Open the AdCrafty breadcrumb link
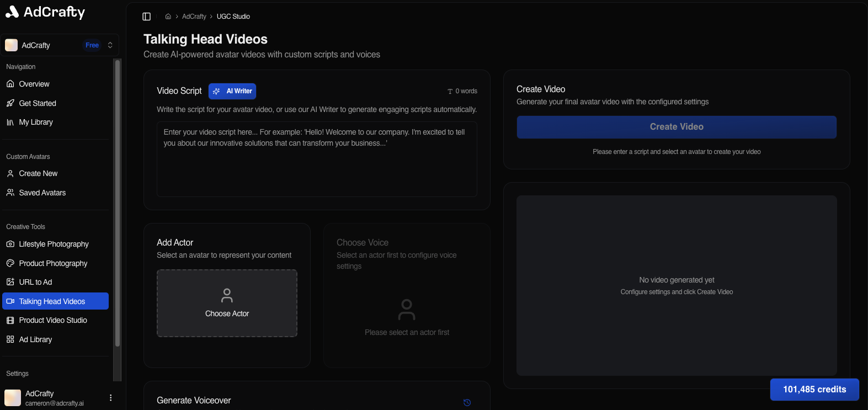Image resolution: width=868 pixels, height=410 pixels. [194, 17]
